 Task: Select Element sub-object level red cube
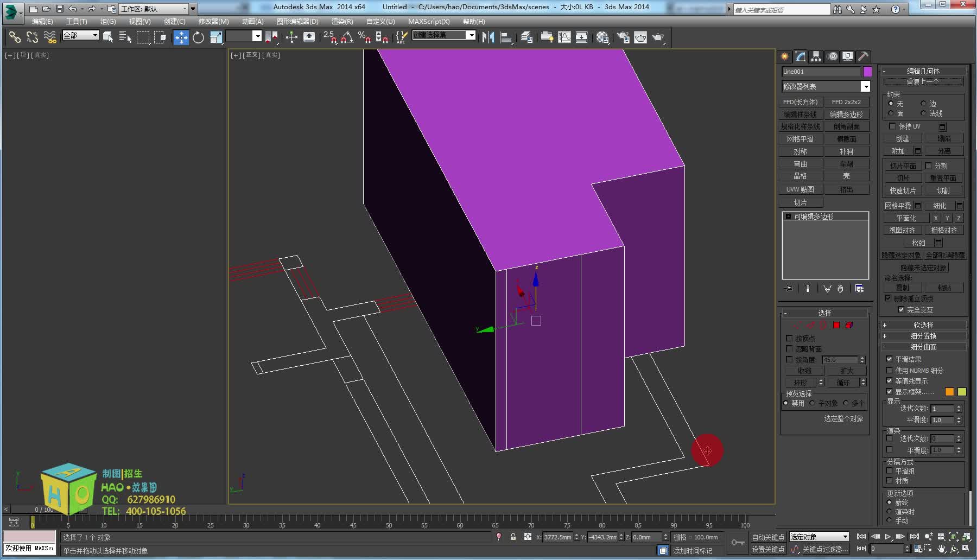(849, 325)
